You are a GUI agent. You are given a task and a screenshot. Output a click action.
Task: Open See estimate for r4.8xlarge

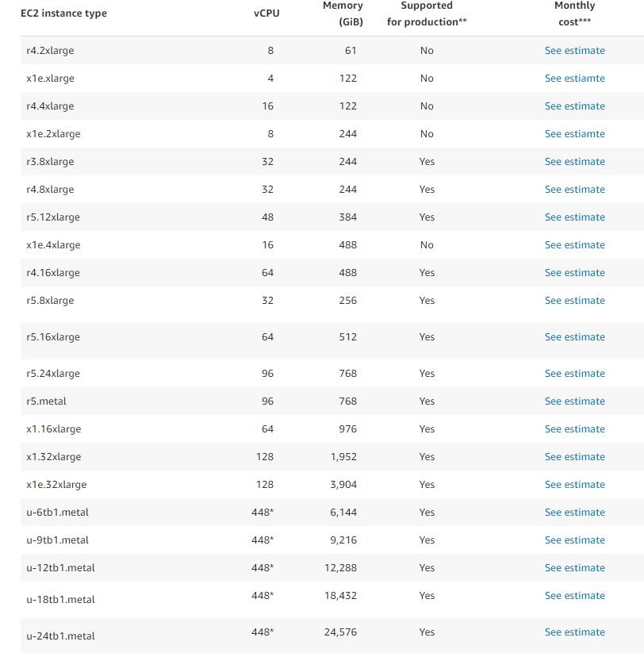pyautogui.click(x=574, y=190)
